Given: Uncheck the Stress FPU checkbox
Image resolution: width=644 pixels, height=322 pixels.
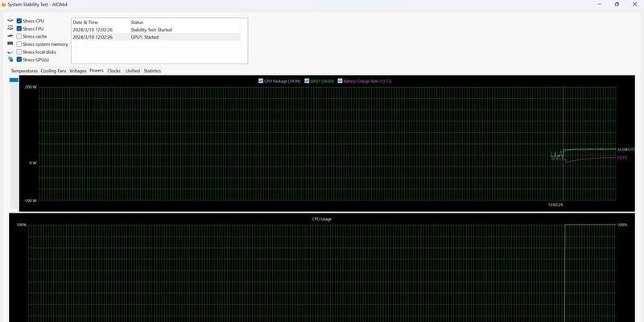Looking at the screenshot, I should (19, 29).
